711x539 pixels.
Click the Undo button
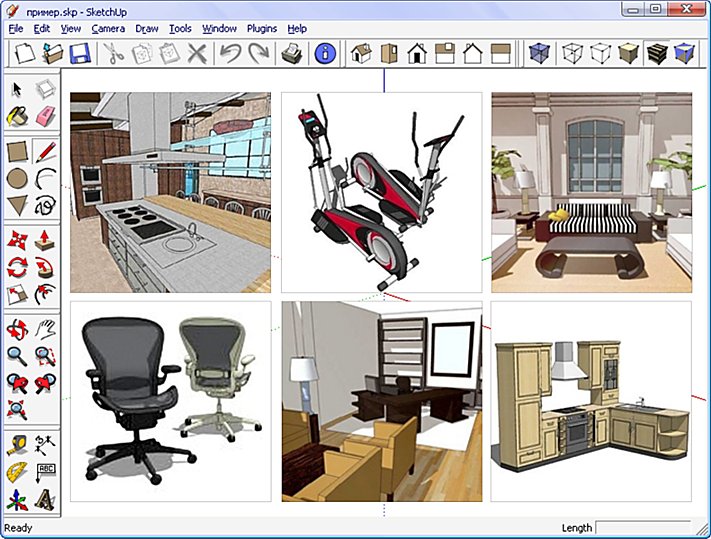click(231, 53)
